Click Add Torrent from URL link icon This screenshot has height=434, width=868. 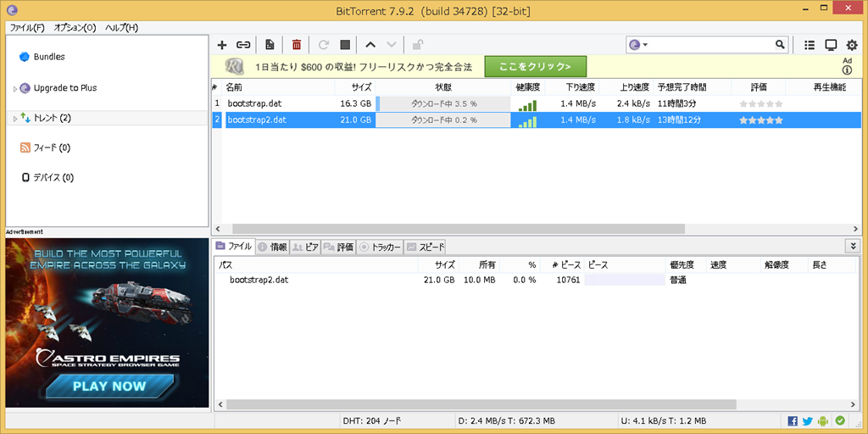pos(243,45)
